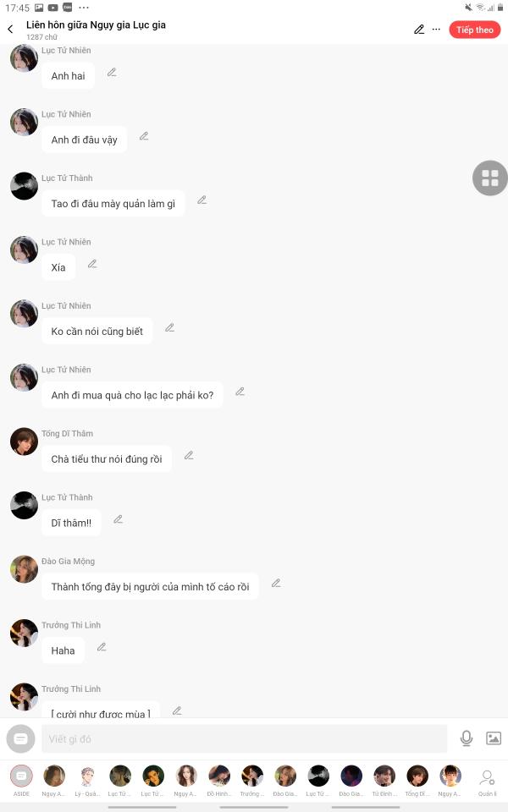Tap Đào Gia Mộng's avatar in chat
508x812 pixels.
click(x=24, y=569)
